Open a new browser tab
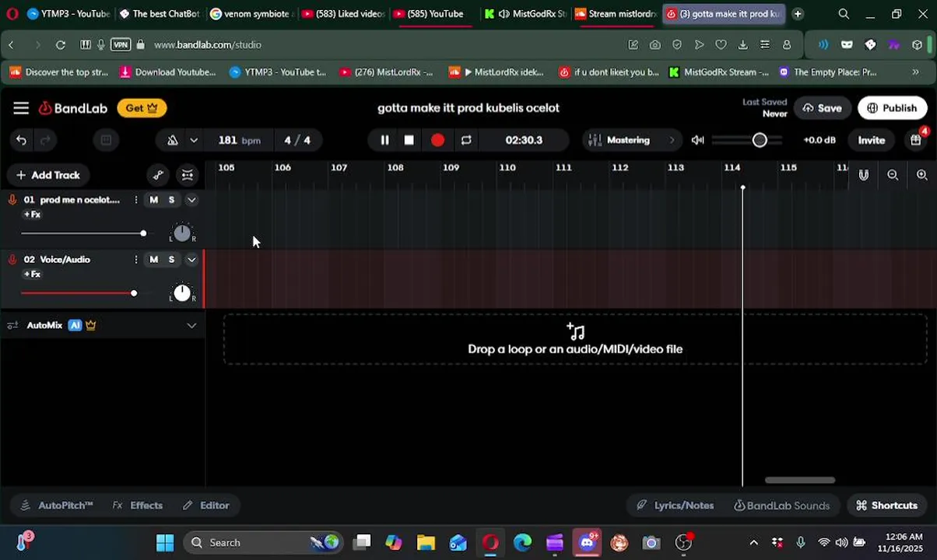 tap(798, 14)
